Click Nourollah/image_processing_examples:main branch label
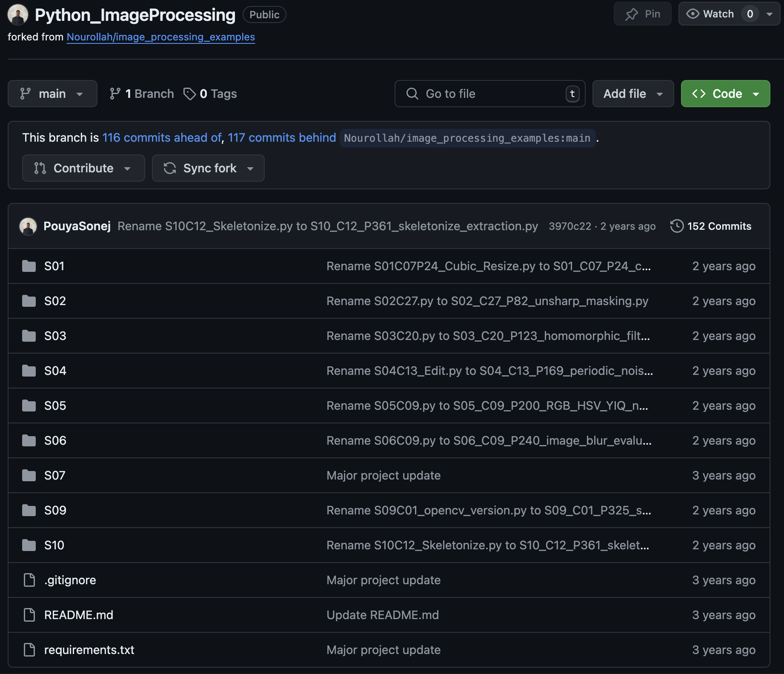Screen dimensions: 784x674 [x=467, y=138]
